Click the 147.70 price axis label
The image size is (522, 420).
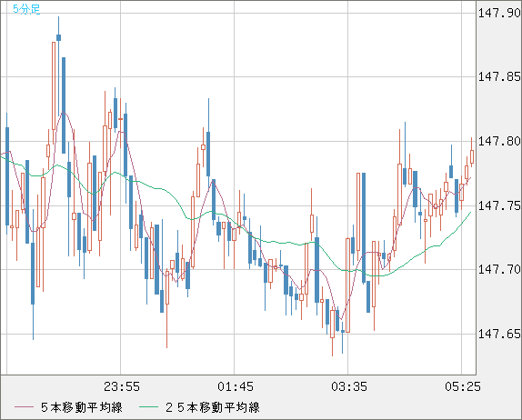point(499,269)
